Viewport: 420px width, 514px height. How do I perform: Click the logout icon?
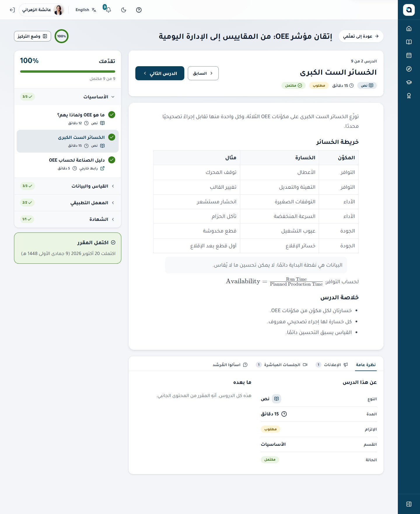click(12, 10)
